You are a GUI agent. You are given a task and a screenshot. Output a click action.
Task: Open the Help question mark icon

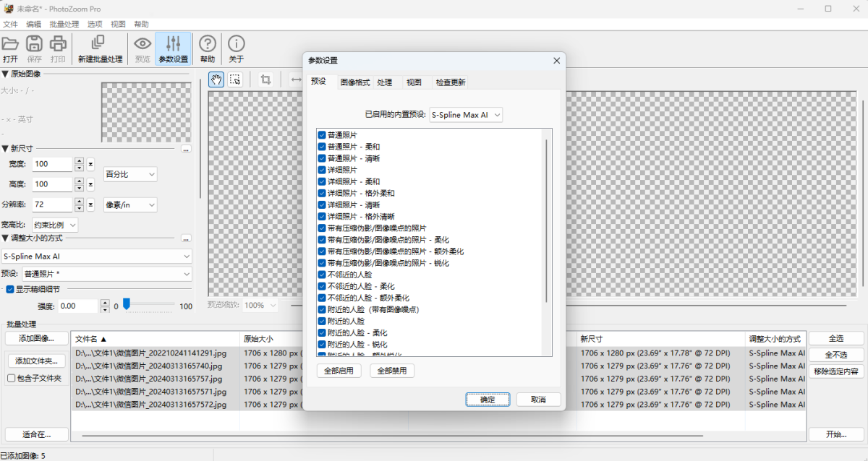click(208, 44)
